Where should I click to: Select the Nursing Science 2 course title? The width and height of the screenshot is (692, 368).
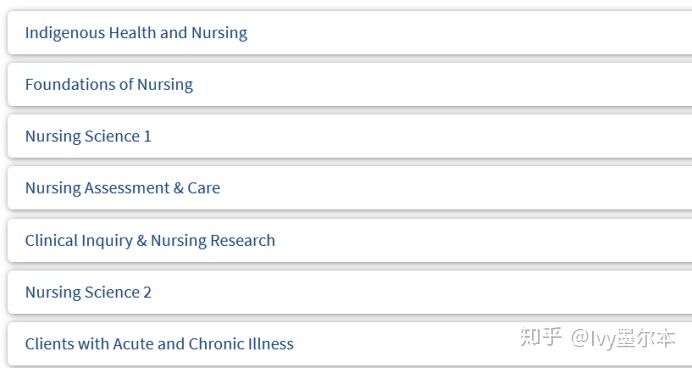coord(88,293)
